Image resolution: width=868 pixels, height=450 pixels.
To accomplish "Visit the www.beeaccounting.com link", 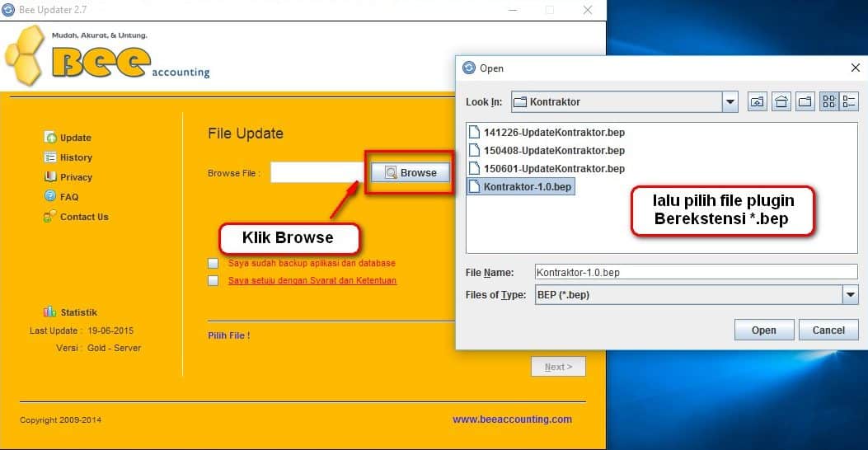I will pos(512,420).
